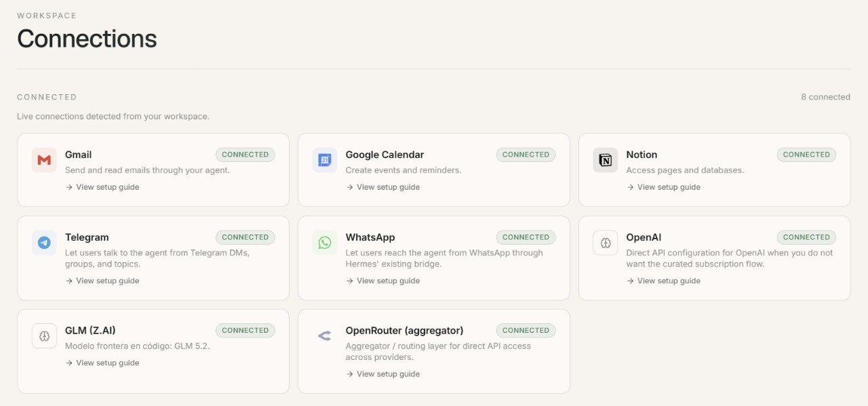Image resolution: width=868 pixels, height=406 pixels.
Task: Open Google Calendar's View setup guide link
Action: pos(383,187)
